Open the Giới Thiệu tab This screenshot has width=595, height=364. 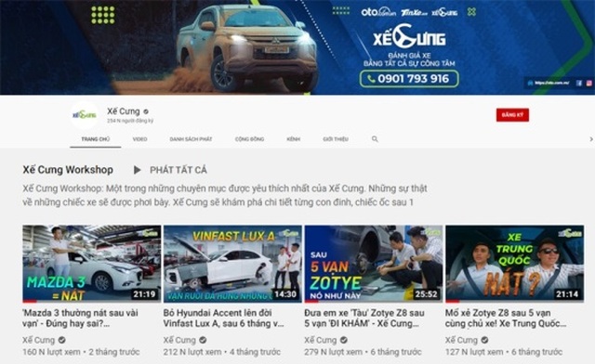tap(336, 139)
